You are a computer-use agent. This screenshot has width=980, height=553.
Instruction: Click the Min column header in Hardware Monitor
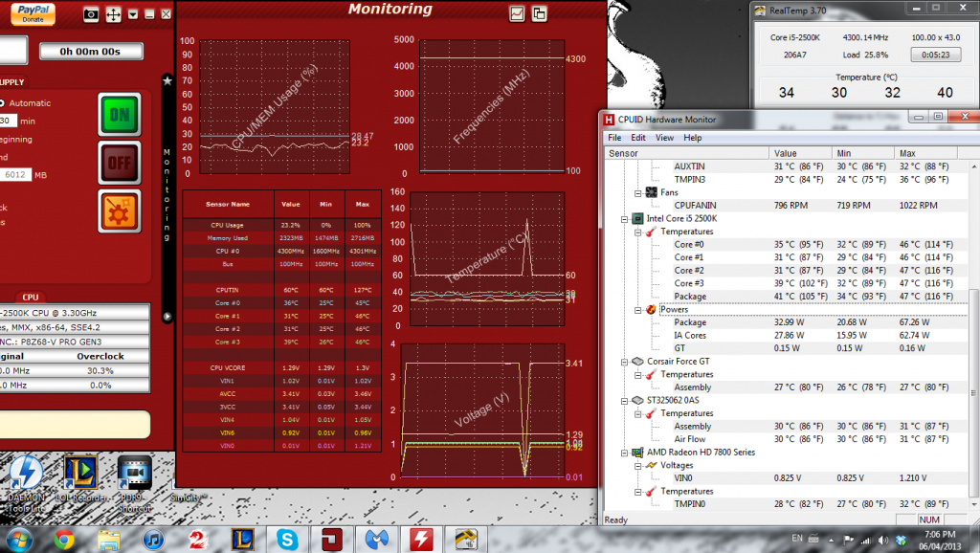(x=863, y=153)
